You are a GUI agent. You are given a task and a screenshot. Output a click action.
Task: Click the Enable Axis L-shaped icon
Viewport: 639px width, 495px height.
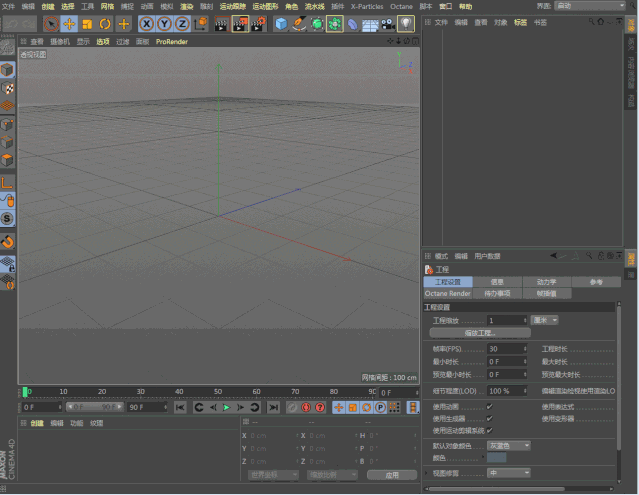7,183
